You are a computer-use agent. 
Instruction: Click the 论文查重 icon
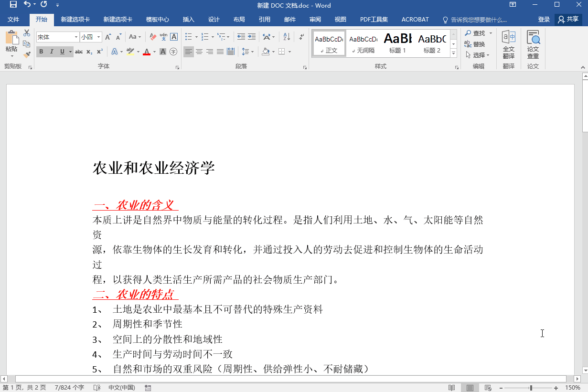point(533,45)
